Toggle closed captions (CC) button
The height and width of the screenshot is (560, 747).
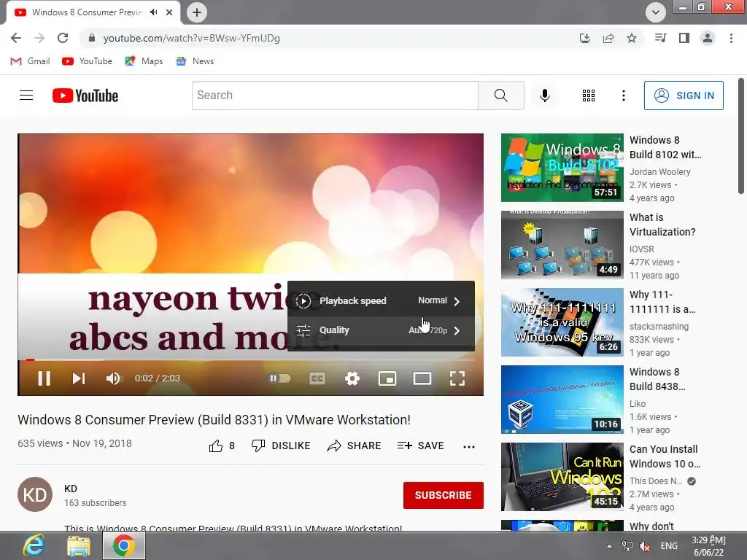(x=317, y=378)
